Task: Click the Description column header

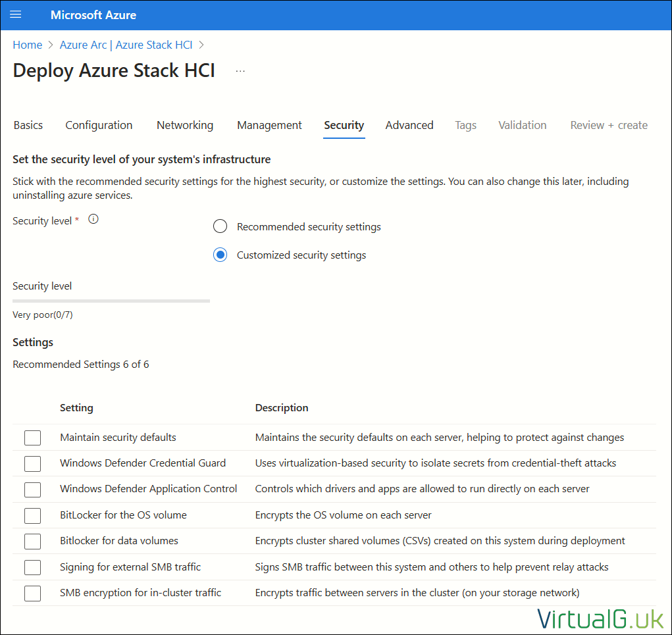Action: 282,407
